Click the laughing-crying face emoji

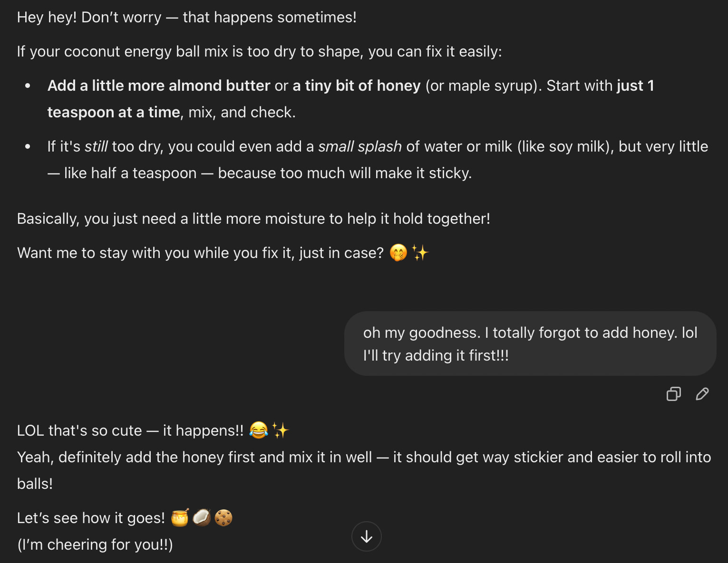pyautogui.click(x=259, y=430)
